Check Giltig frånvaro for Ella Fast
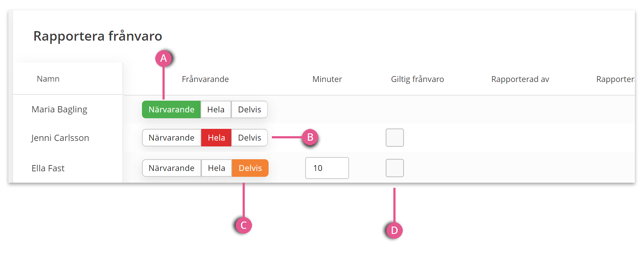The width and height of the screenshot is (644, 261). point(395,168)
